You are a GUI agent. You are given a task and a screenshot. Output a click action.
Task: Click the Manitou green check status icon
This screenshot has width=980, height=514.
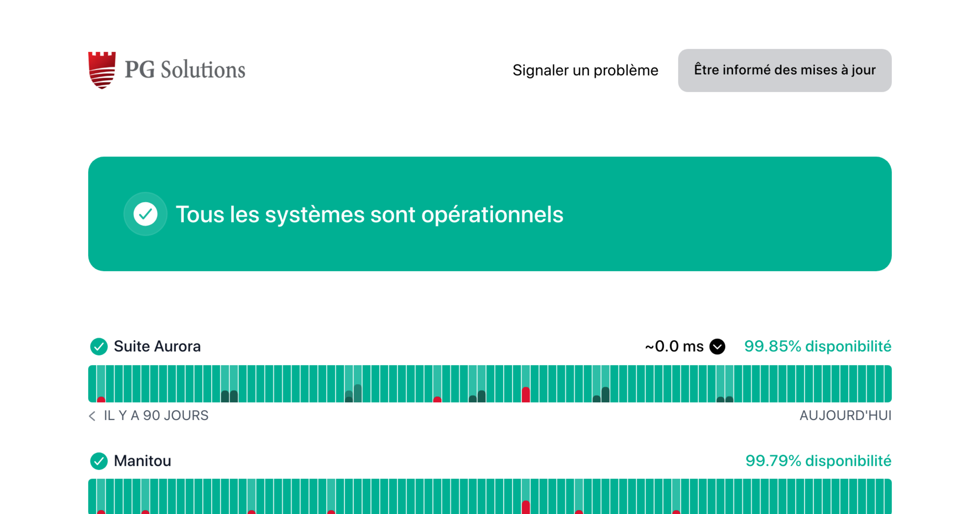click(x=99, y=461)
